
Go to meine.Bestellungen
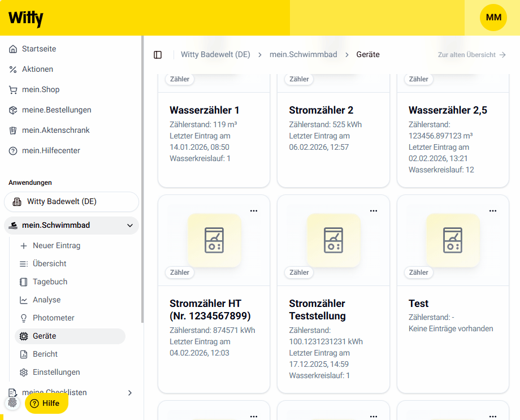[x=57, y=110]
